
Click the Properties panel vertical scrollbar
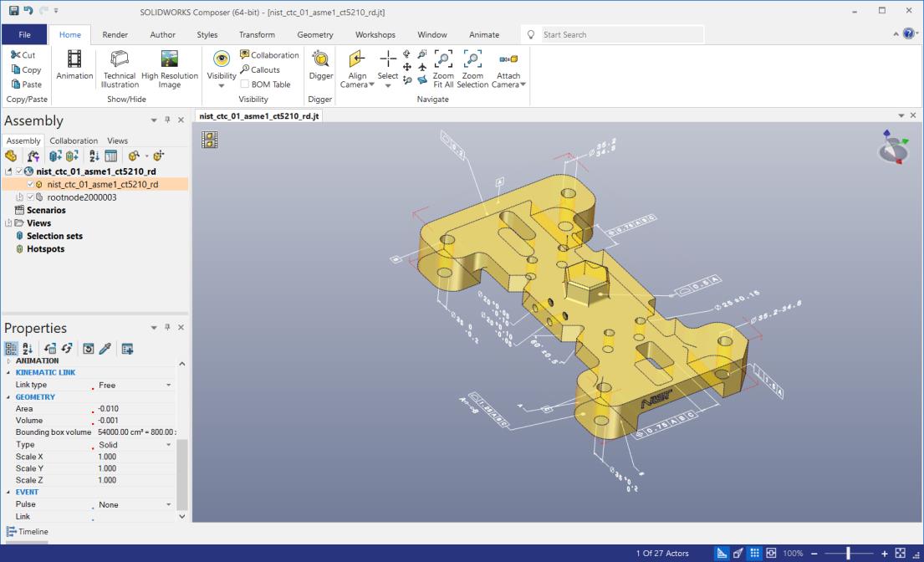tap(182, 474)
